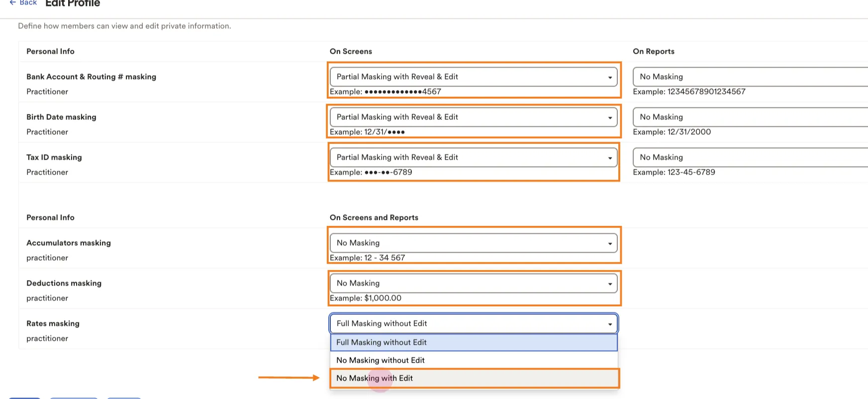The height and width of the screenshot is (399, 868).
Task: Choose 'No Masking with Edit' option
Action: [x=474, y=378]
